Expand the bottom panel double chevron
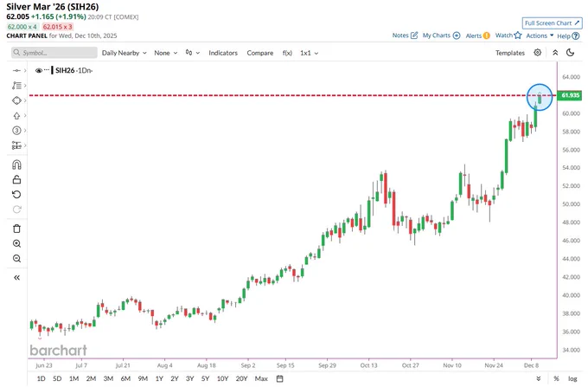The height and width of the screenshot is (387, 588). tap(539, 378)
